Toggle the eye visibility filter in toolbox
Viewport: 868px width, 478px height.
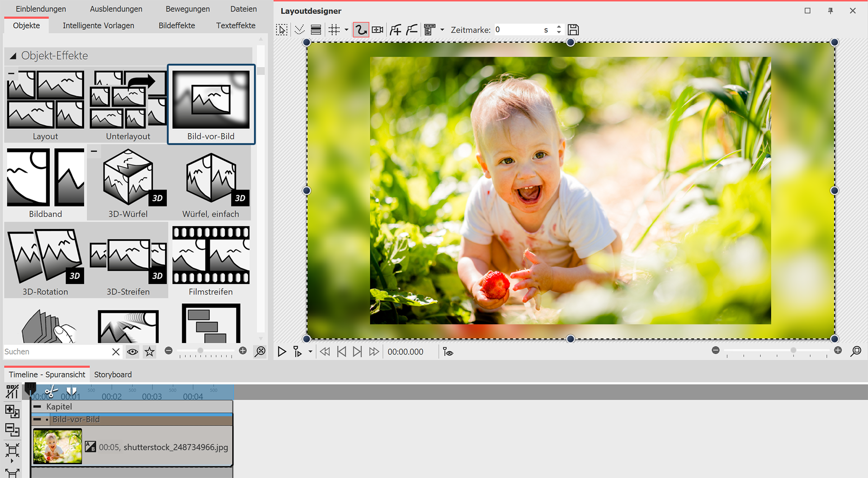tap(132, 351)
